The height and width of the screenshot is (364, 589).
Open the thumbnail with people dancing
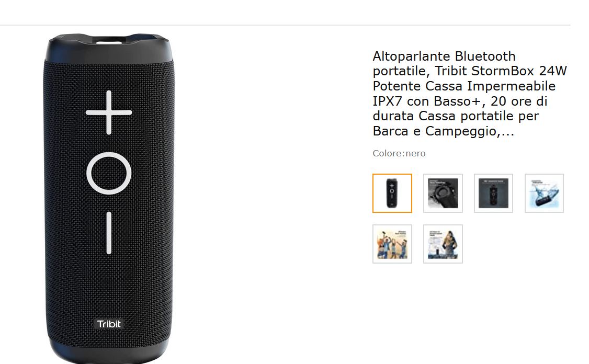pos(392,244)
